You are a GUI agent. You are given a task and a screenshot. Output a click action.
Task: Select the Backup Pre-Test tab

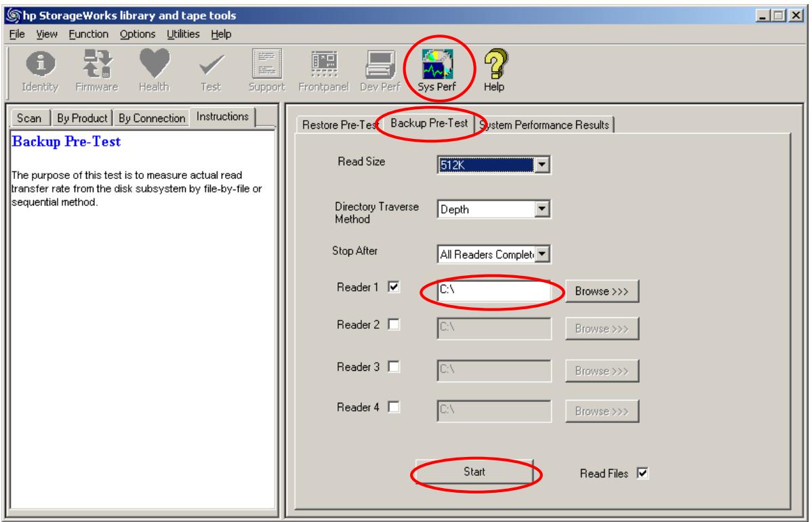click(x=429, y=123)
